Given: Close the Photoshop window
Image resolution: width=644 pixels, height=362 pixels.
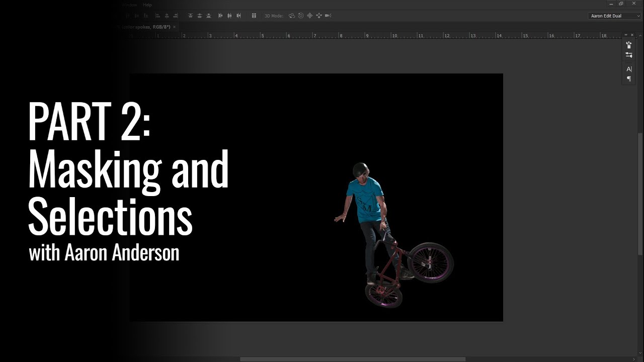Looking at the screenshot, I should coord(634,4).
